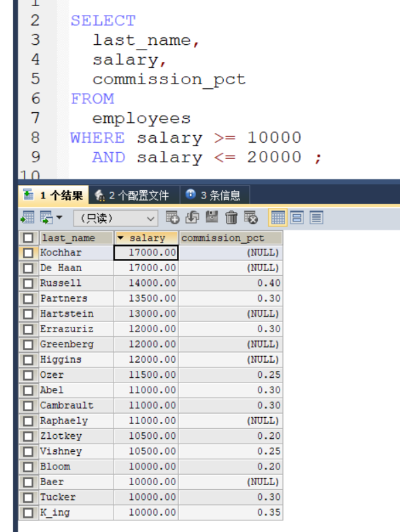Switch to grid view mode
400x532 pixels.
pos(278,217)
